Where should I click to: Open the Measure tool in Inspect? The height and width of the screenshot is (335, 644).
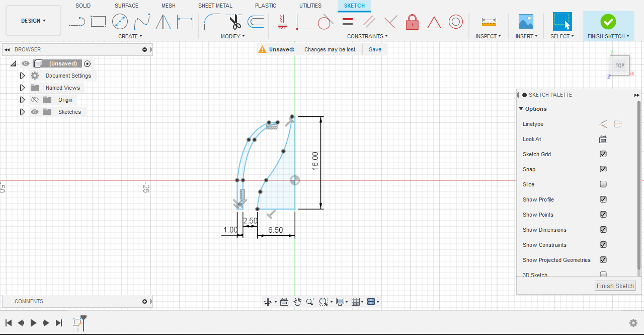click(x=489, y=22)
